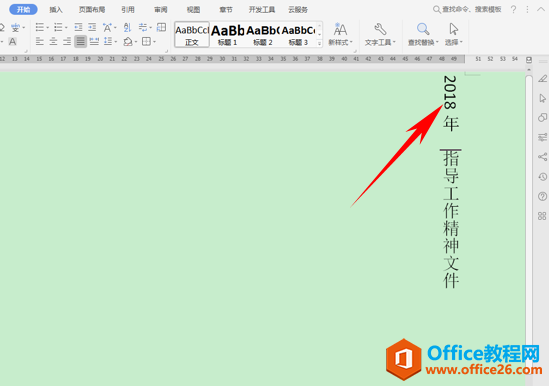
Task: Increase paragraph indent
Action: click(x=92, y=27)
